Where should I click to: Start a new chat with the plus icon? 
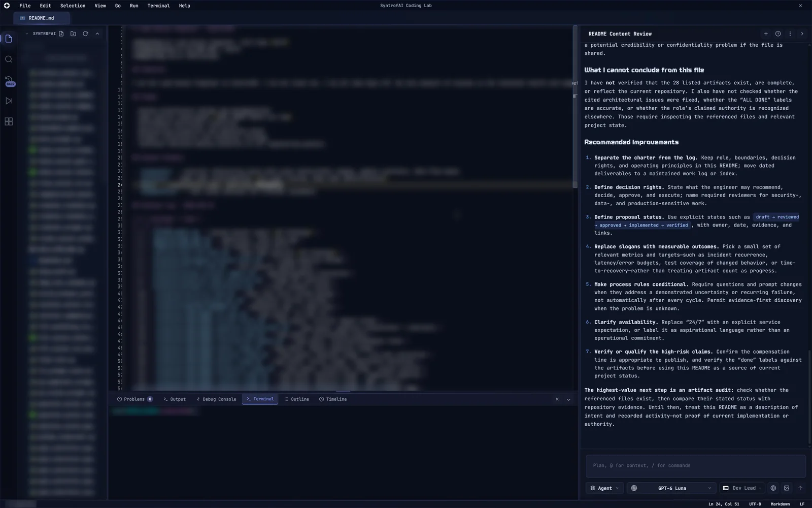[766, 34]
